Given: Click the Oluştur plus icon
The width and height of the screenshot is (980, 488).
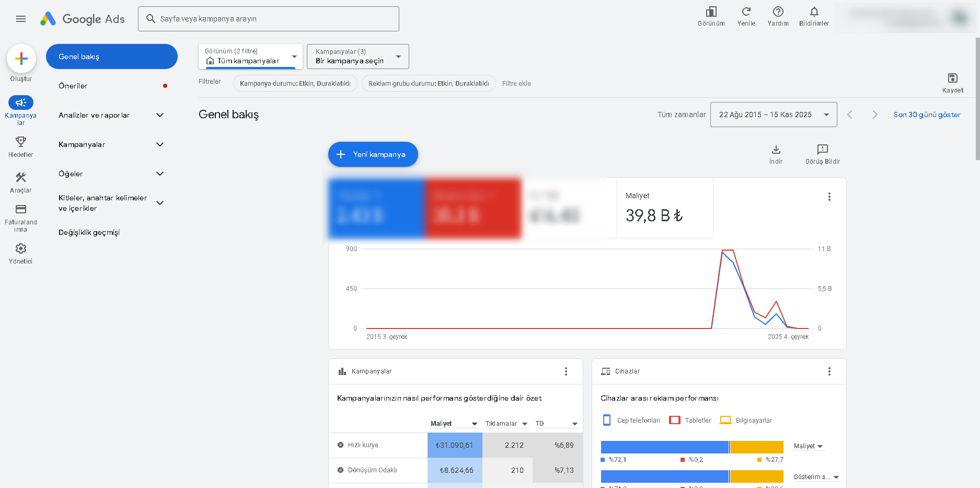Looking at the screenshot, I should pyautogui.click(x=21, y=59).
